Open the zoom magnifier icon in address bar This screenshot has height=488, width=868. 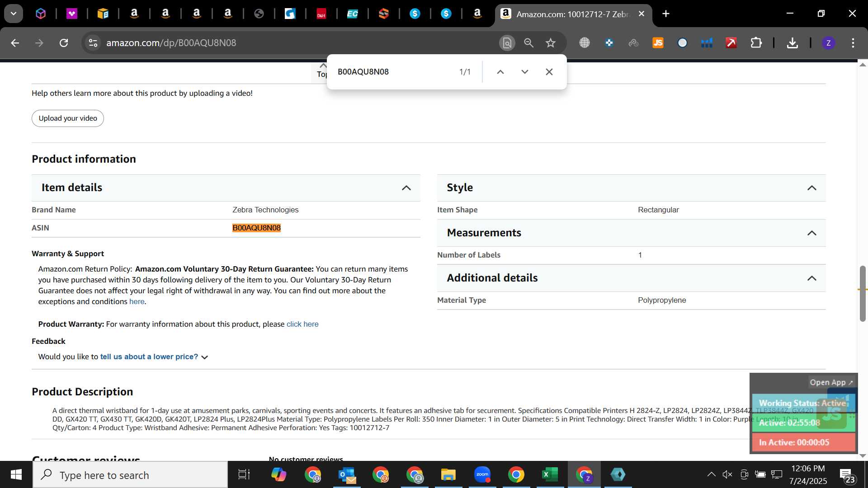tap(528, 43)
